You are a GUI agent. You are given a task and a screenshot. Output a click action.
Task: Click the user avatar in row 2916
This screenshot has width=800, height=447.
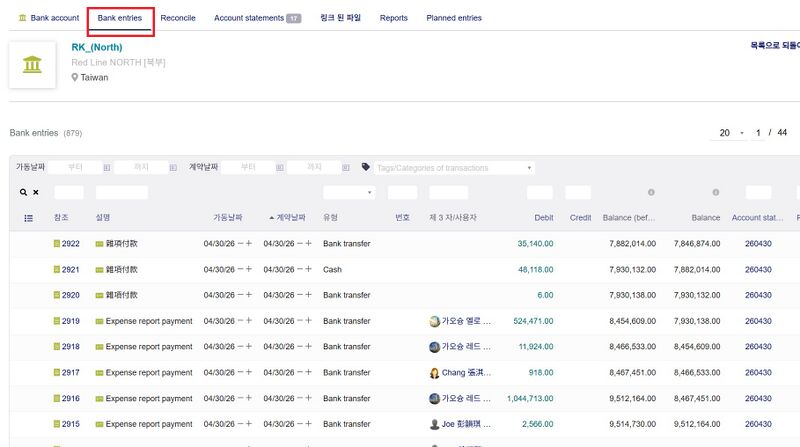[x=434, y=399]
